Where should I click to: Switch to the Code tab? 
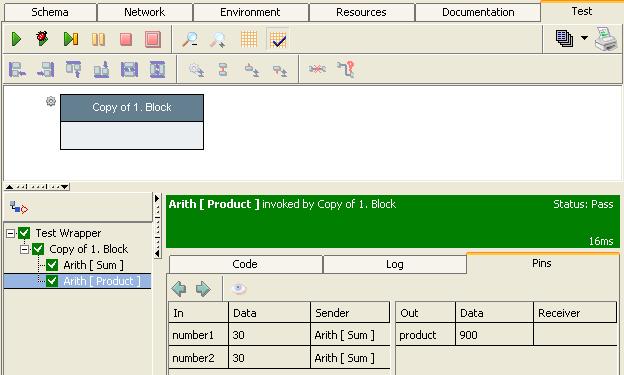pyautogui.click(x=245, y=264)
